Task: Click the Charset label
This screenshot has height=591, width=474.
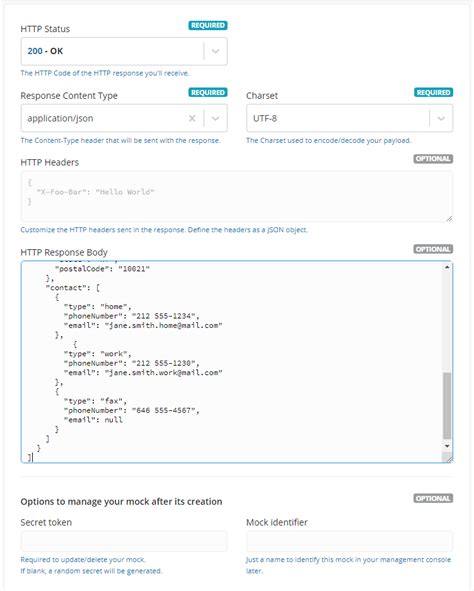Action: click(262, 96)
